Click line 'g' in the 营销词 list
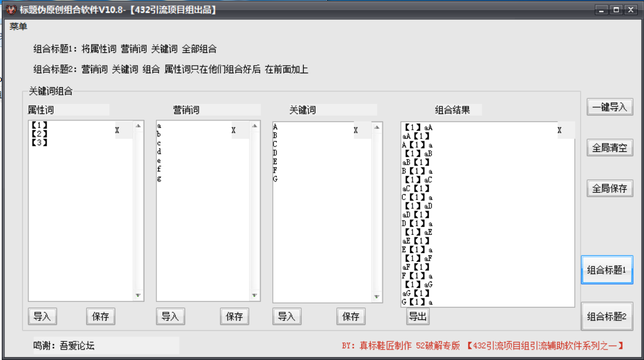The height and width of the screenshot is (360, 644). (x=159, y=178)
